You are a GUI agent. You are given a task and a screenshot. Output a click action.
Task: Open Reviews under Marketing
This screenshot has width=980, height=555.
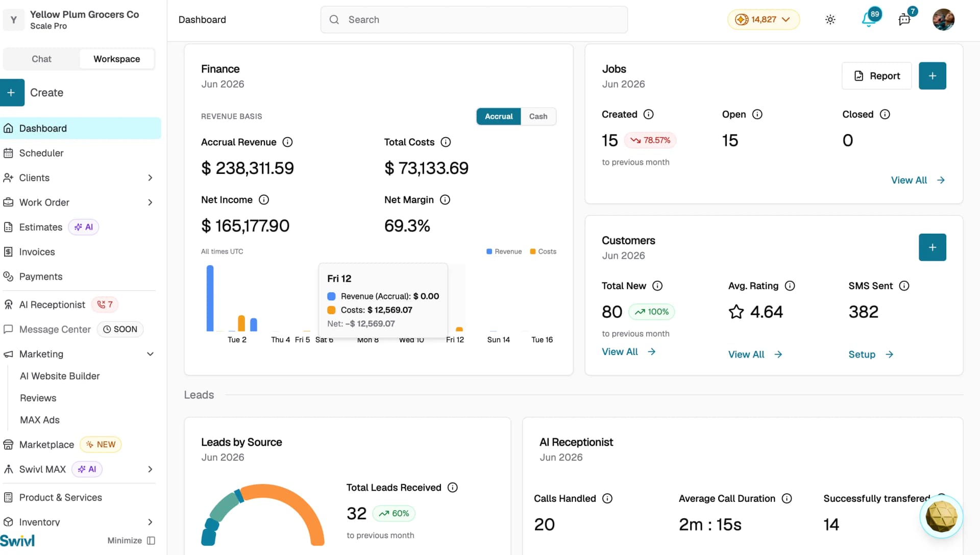38,398
